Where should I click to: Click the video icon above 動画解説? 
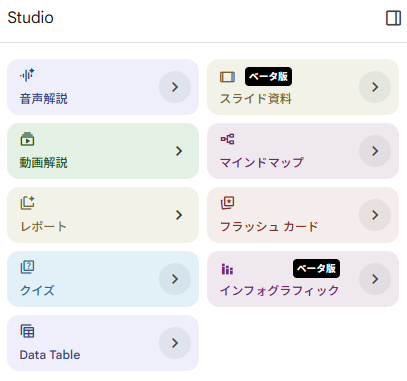pyautogui.click(x=27, y=139)
